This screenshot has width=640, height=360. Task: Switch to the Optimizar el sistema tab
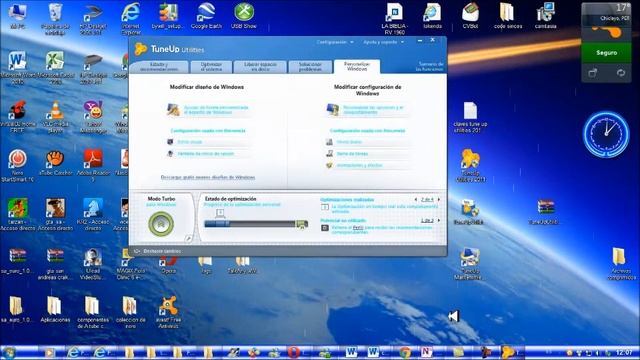(x=211, y=67)
